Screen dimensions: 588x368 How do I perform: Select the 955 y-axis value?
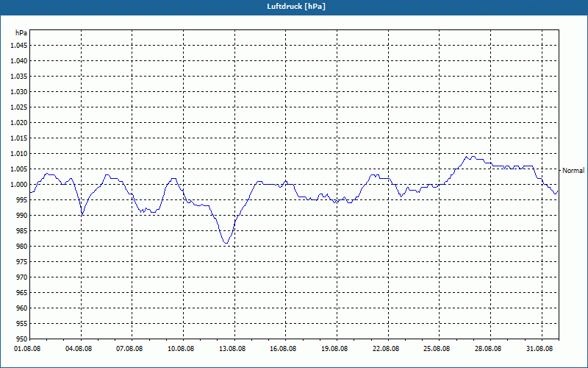(22, 324)
